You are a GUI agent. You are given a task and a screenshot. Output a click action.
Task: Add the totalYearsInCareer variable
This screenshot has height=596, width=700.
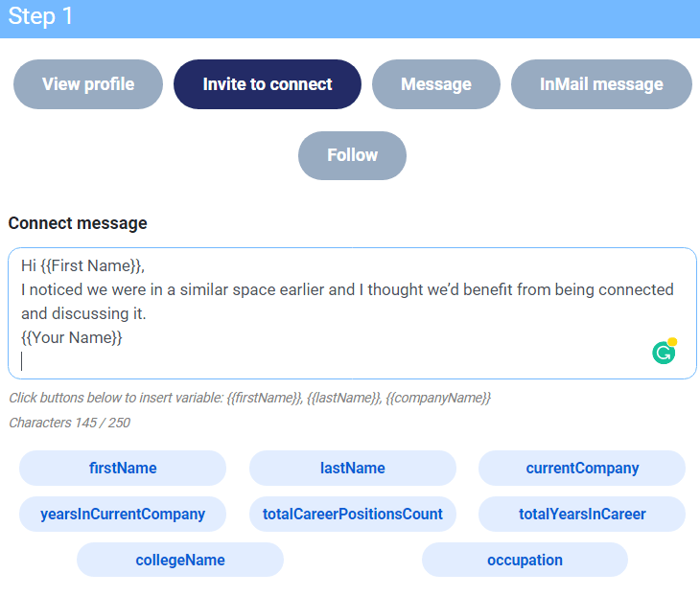tap(582, 514)
